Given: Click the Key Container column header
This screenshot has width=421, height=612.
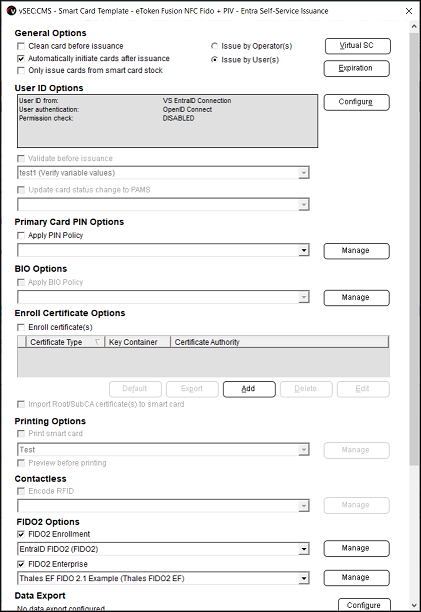Looking at the screenshot, I should click(137, 342).
